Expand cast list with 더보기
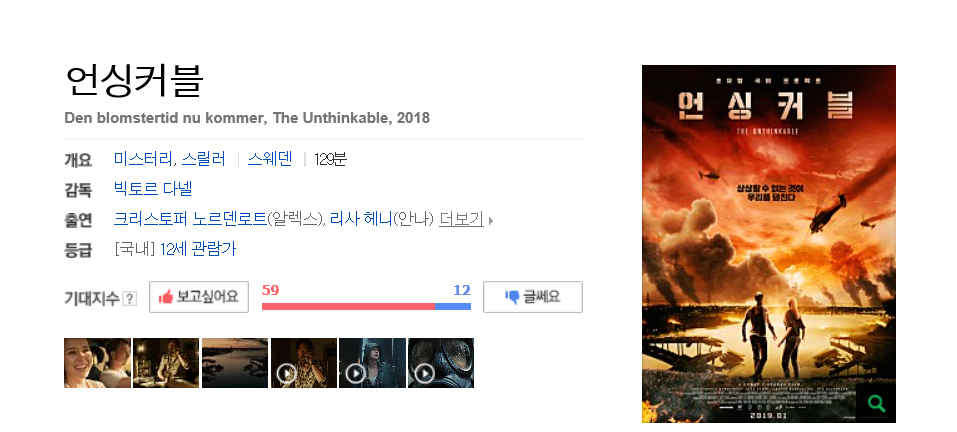957x432 pixels. tap(461, 219)
